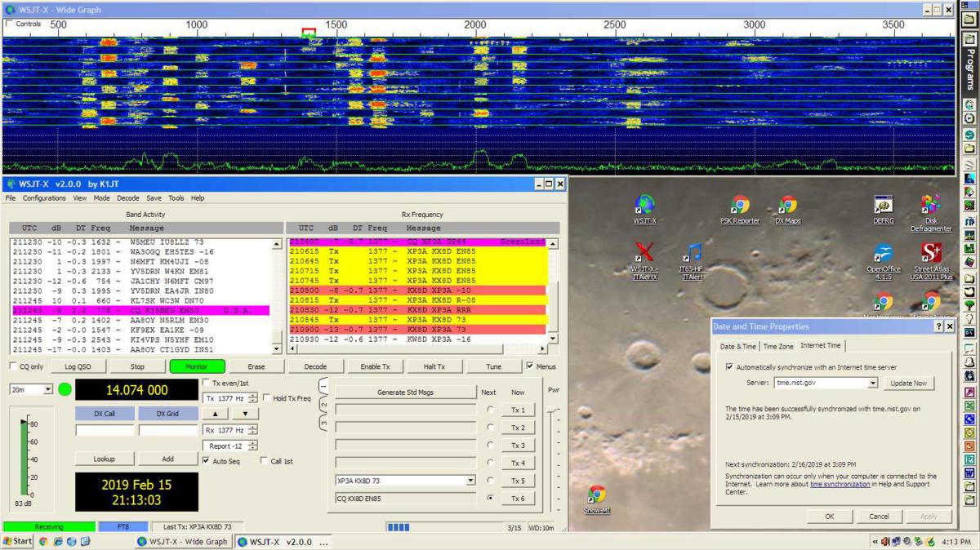This screenshot has height=550, width=980.
Task: Launch the Disk Defragmenter desktop icon
Action: (931, 206)
